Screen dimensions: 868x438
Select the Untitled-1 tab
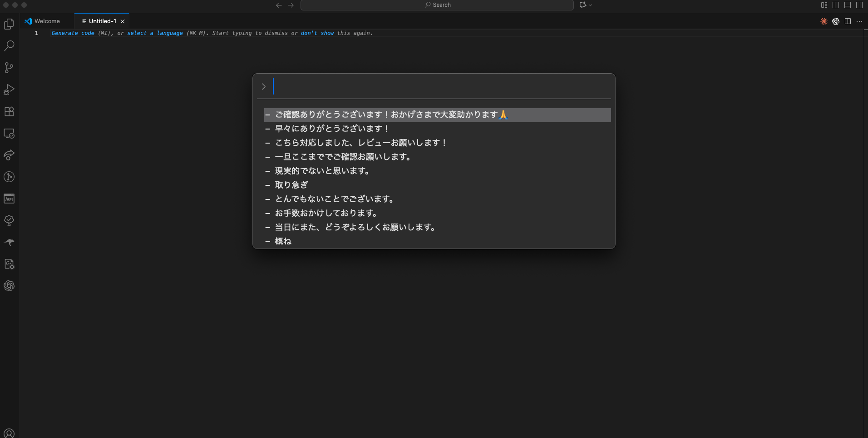102,21
